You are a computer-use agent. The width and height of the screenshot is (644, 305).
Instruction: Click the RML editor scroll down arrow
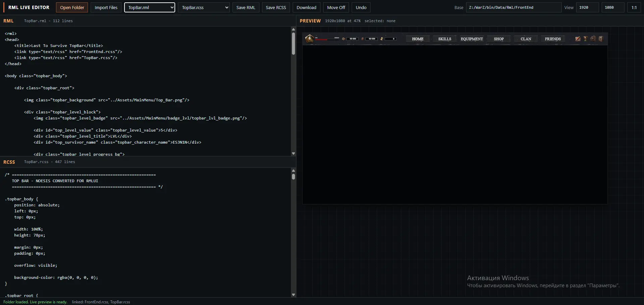click(x=293, y=153)
